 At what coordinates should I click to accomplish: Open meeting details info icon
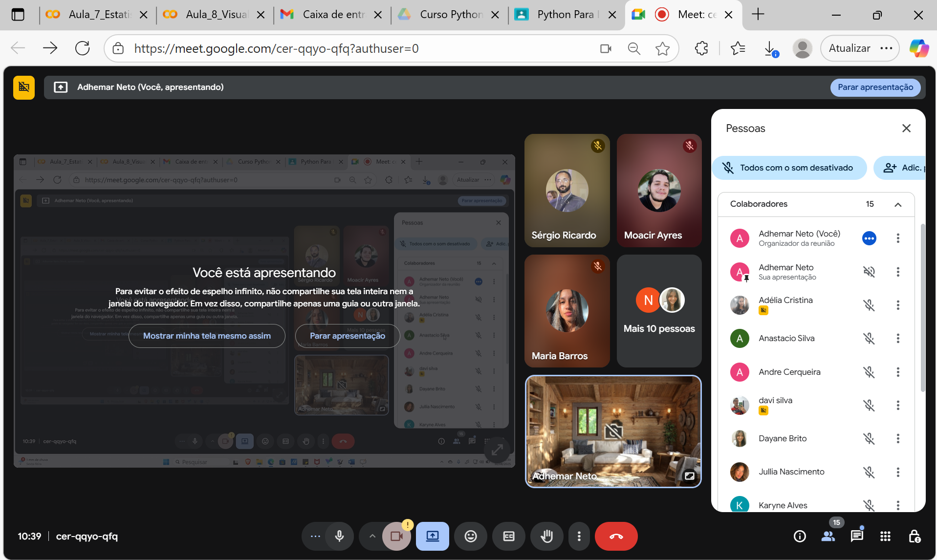(x=800, y=537)
